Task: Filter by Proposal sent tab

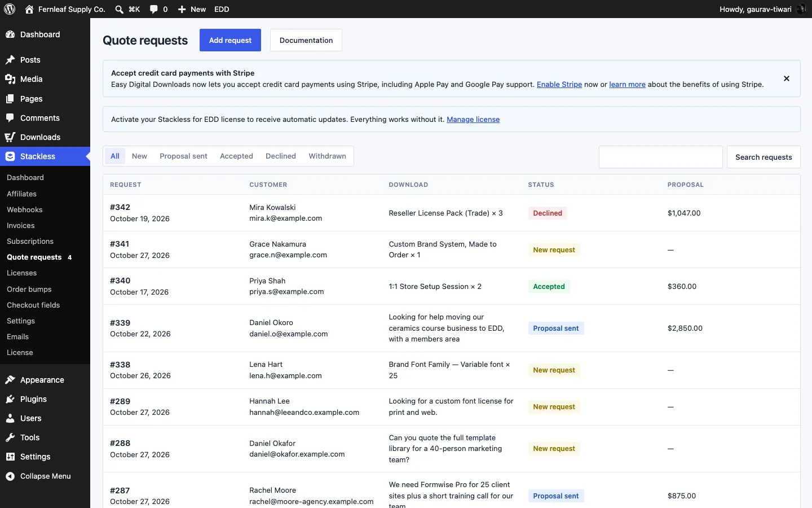Action: 183,156
